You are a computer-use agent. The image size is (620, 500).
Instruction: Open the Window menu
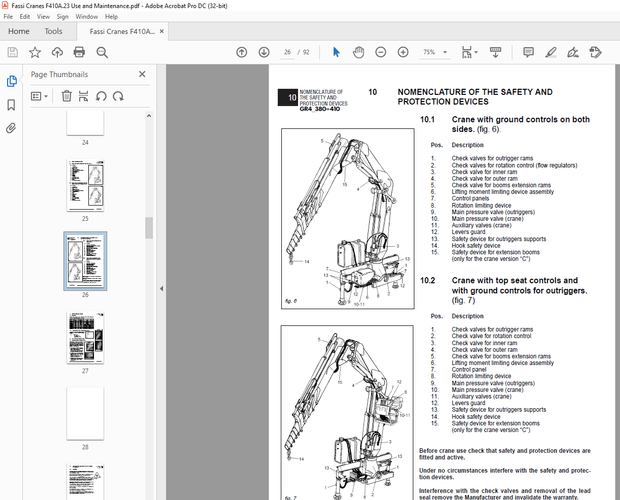87,17
